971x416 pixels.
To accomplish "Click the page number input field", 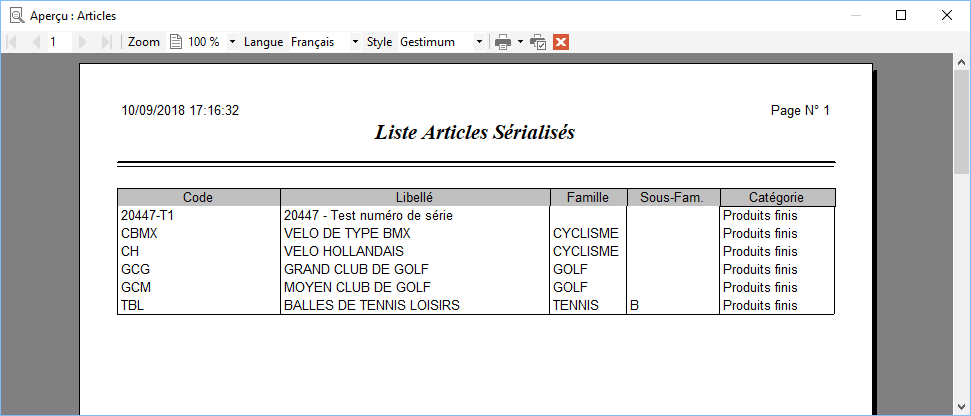I will click(x=59, y=42).
